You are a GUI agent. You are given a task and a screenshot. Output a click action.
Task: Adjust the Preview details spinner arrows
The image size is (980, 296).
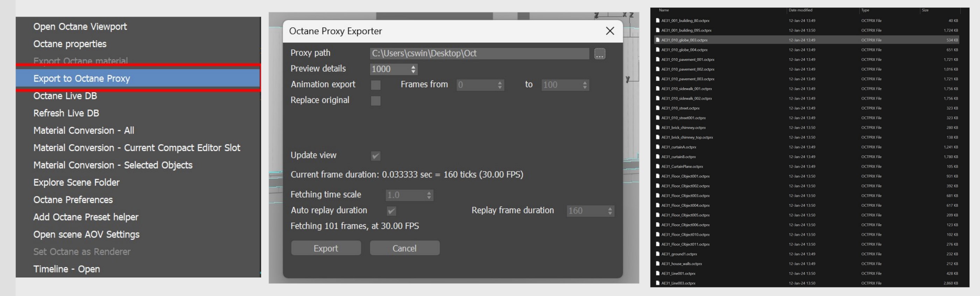[x=413, y=69]
